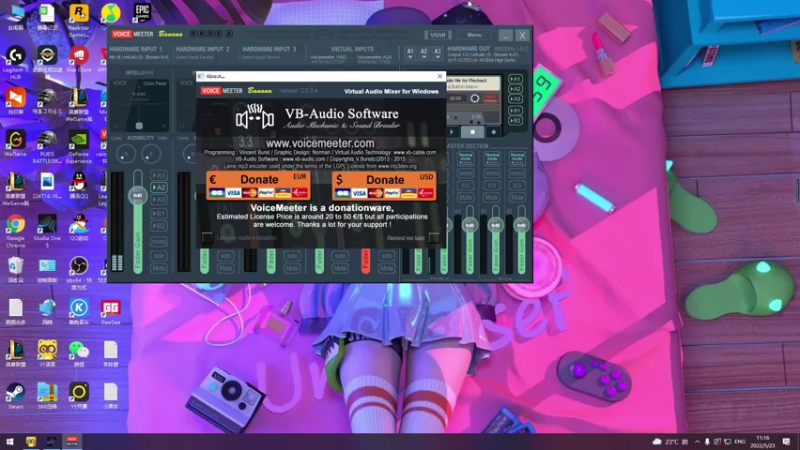The height and width of the screenshot is (450, 800).
Task: Open the Rockstar Games Launcher desktop icon
Action: [79, 20]
